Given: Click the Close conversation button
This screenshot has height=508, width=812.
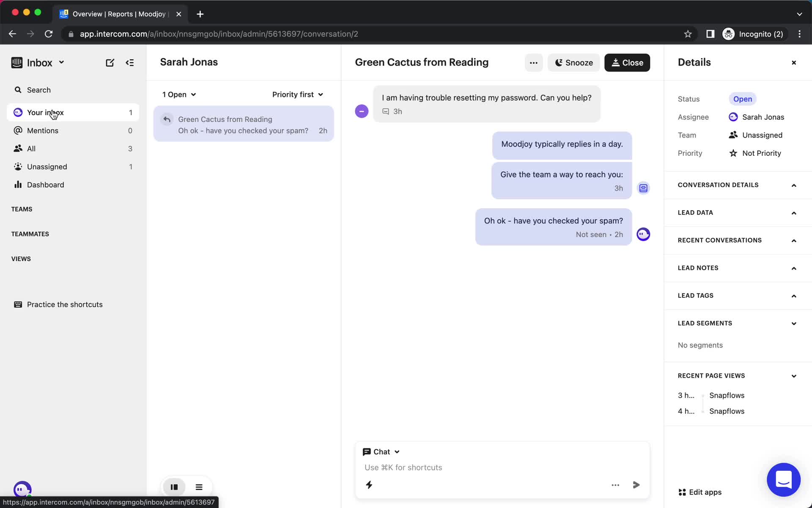Looking at the screenshot, I should (x=627, y=63).
